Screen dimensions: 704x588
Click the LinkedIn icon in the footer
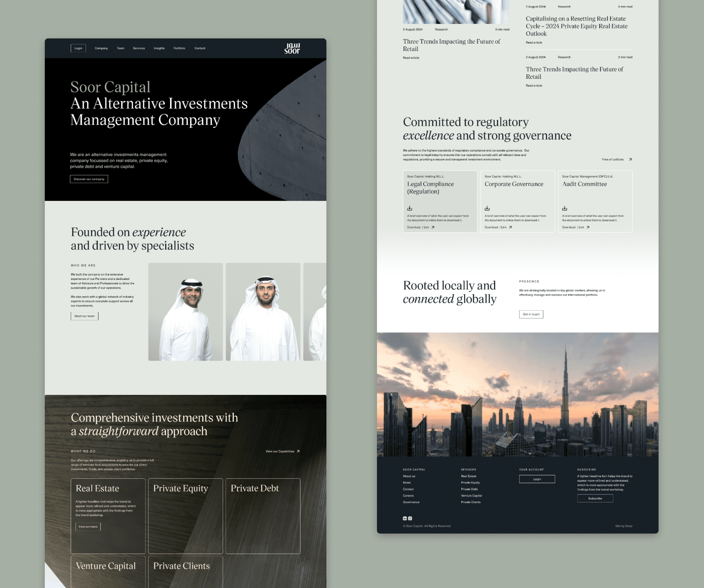click(x=404, y=518)
